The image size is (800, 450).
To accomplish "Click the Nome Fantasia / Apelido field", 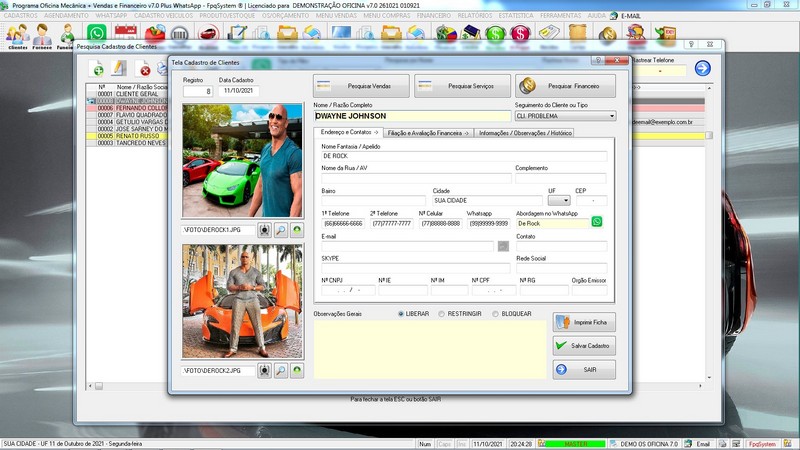I will (464, 156).
